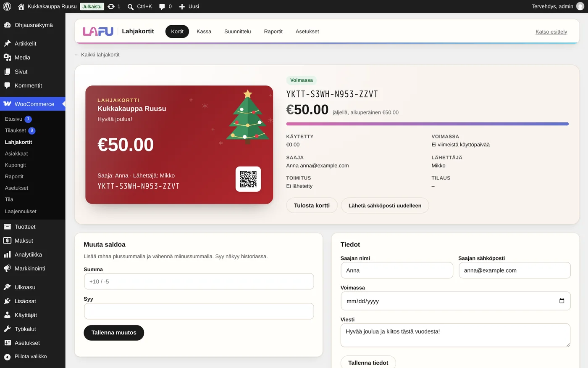This screenshot has height=368, width=588.
Task: Go back via Kaikki lahjakortit link
Action: coord(97,55)
